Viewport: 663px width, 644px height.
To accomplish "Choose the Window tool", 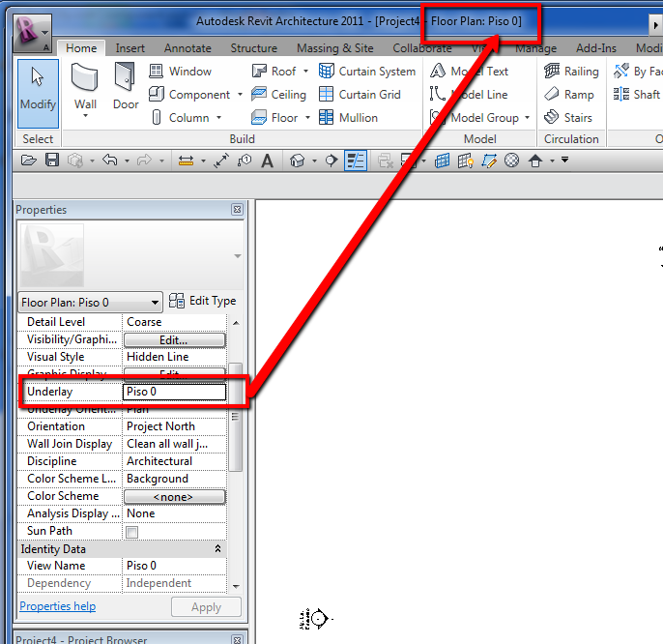I will (x=180, y=72).
